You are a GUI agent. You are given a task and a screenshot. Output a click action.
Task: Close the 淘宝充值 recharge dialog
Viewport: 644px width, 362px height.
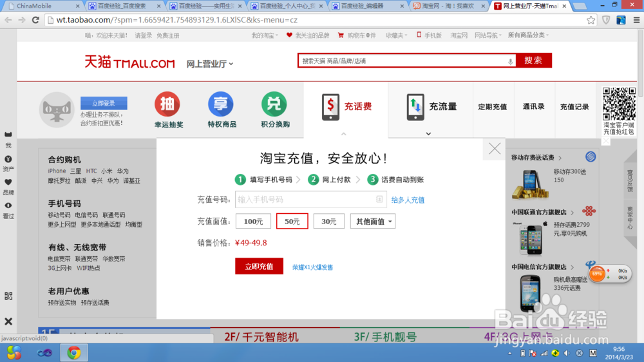point(495,148)
